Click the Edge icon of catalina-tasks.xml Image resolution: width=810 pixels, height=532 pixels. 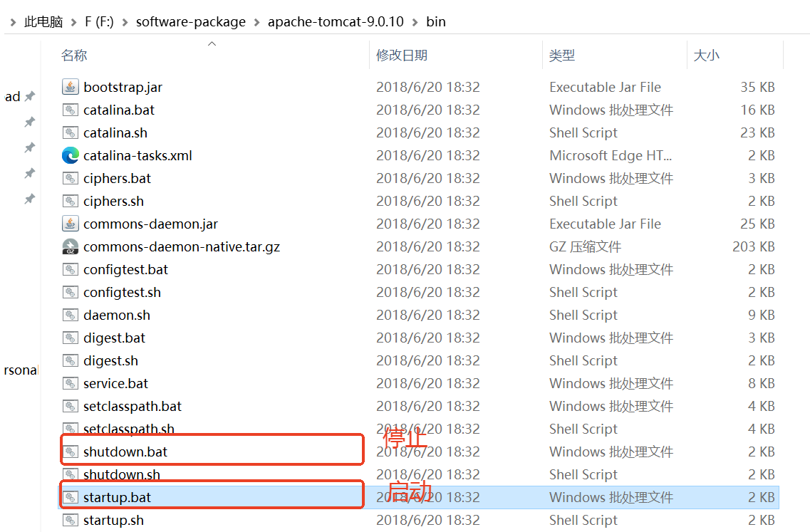(71, 155)
